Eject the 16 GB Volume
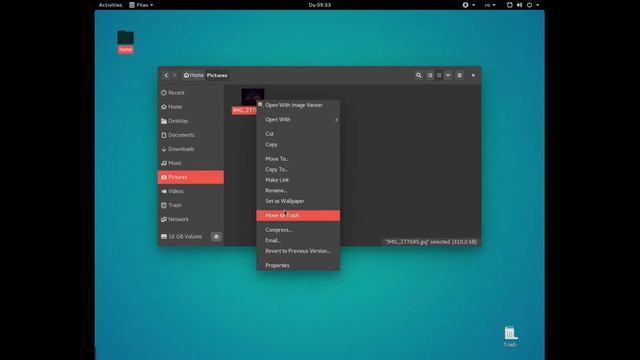Image resolution: width=640 pixels, height=360 pixels. 216,237
